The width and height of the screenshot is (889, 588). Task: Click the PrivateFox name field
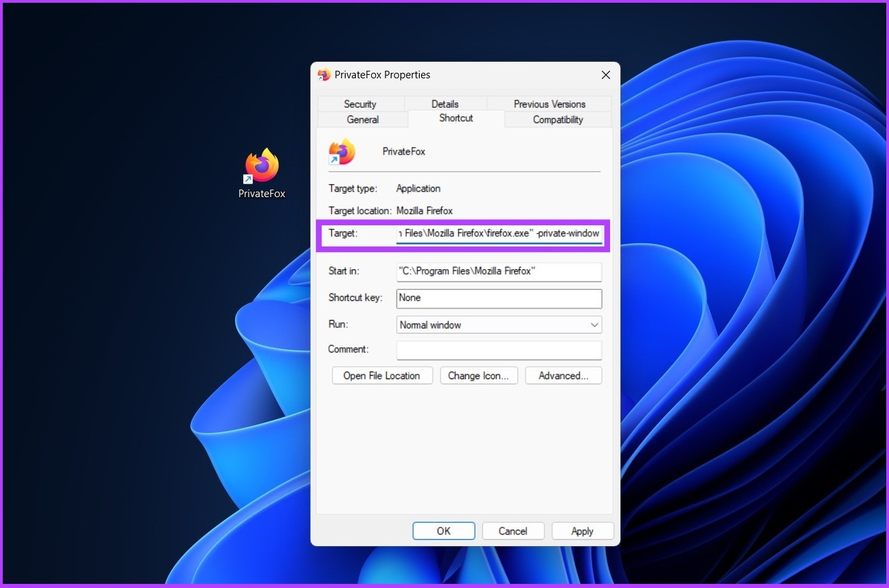pyautogui.click(x=404, y=151)
